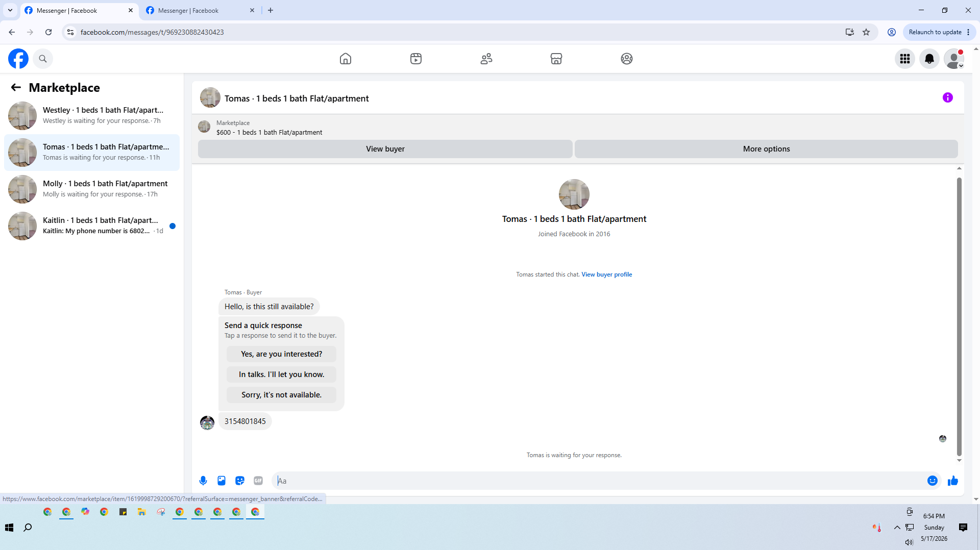Click the message text field

coord(600,481)
